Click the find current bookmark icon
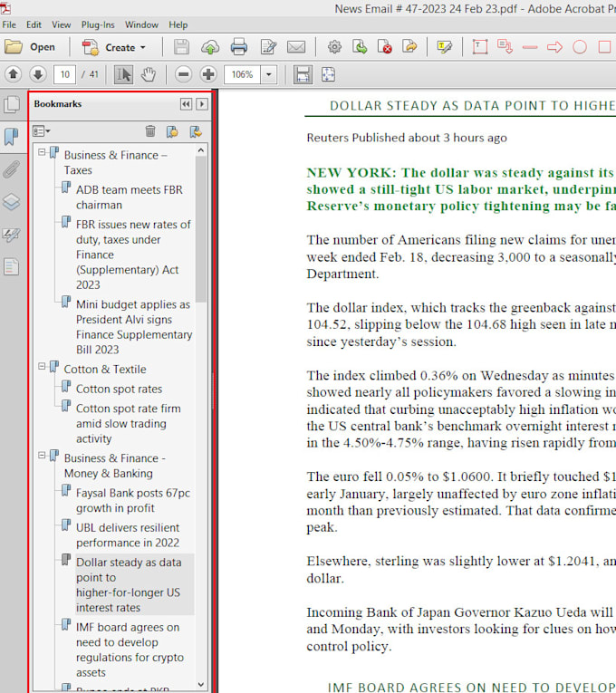 pyautogui.click(x=196, y=131)
